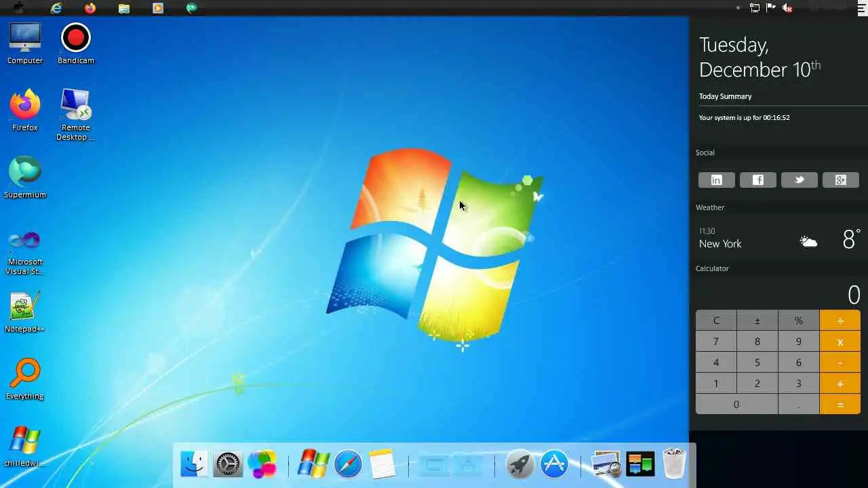
Task: Open Supermium from the top bar
Action: pos(192,8)
